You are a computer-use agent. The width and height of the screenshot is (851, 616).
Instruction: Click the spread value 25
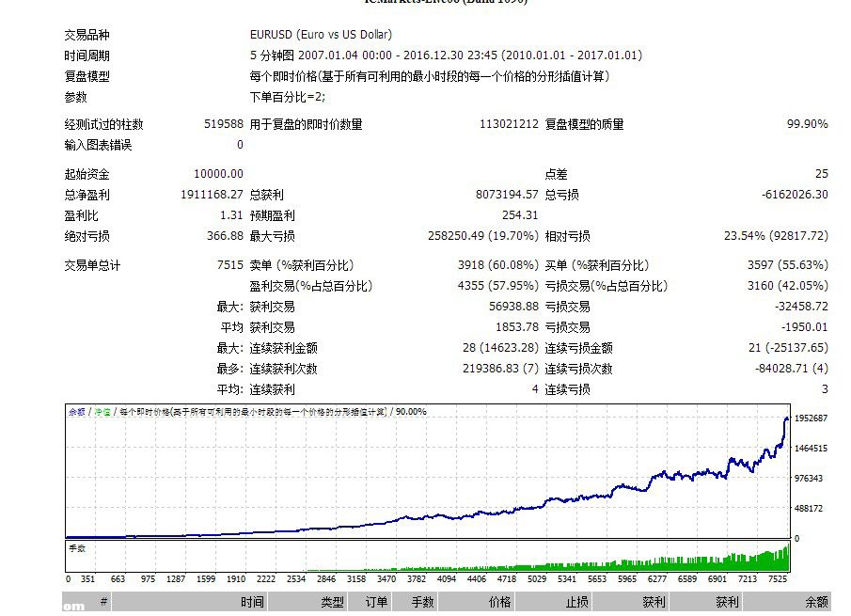click(x=822, y=174)
